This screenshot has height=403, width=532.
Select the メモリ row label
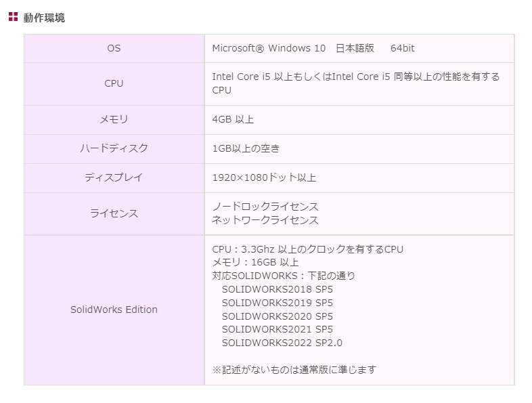114,119
